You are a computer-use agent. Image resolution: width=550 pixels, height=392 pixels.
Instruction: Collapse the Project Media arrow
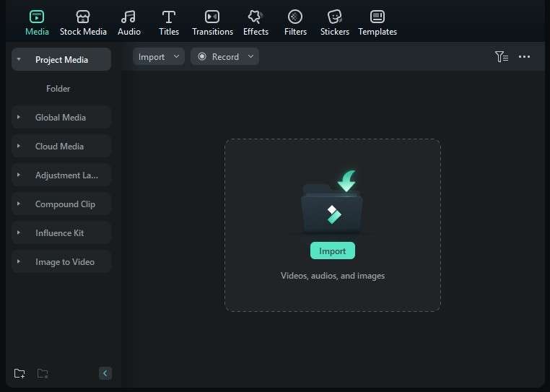coord(19,59)
